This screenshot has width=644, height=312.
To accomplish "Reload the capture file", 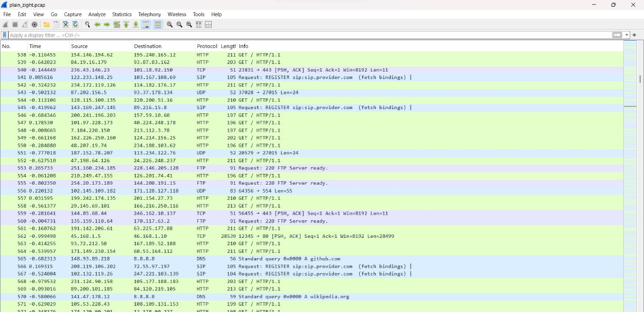I will pos(75,25).
